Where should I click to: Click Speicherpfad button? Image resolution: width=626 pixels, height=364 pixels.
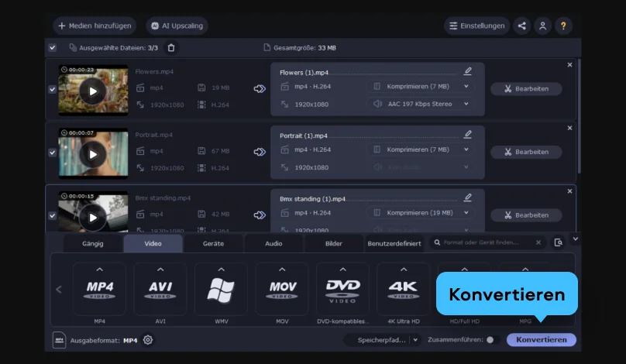(x=381, y=340)
